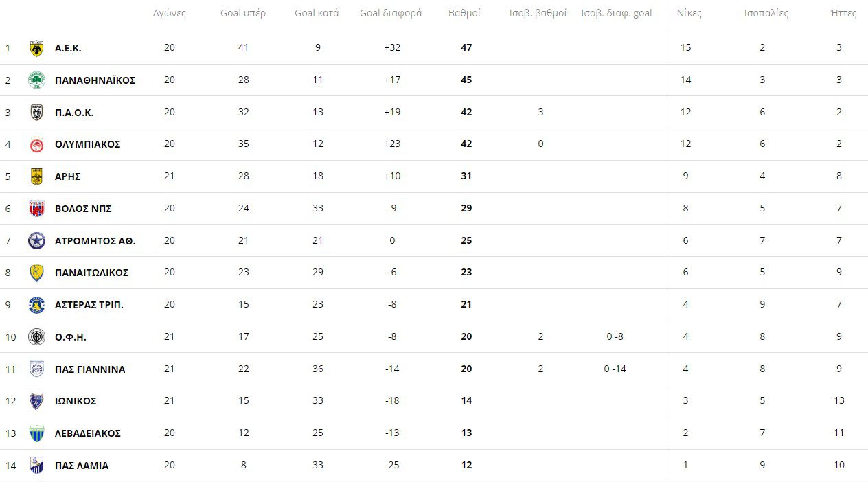Click the ΒΟΛΟΣ ΝΠΣ team crest

(x=36, y=209)
